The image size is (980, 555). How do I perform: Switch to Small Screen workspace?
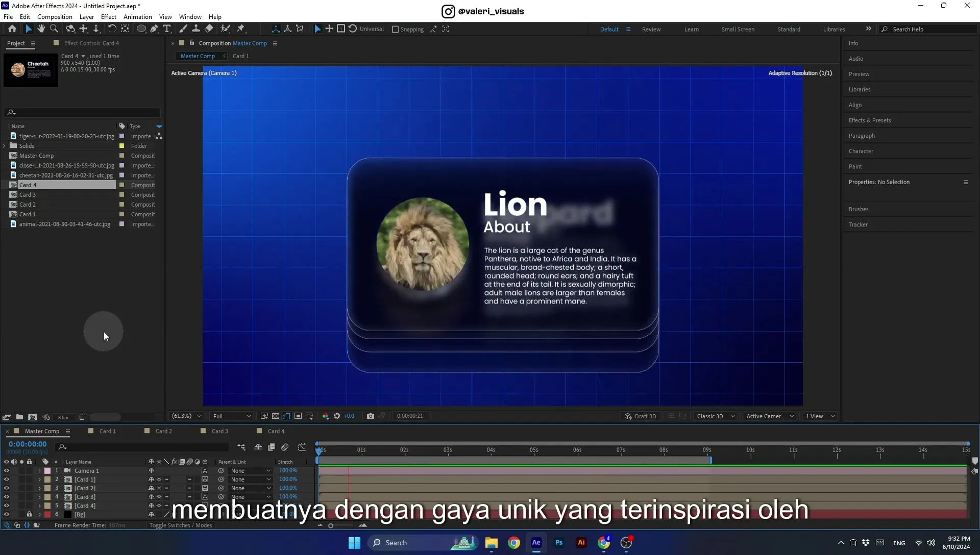pos(738,30)
